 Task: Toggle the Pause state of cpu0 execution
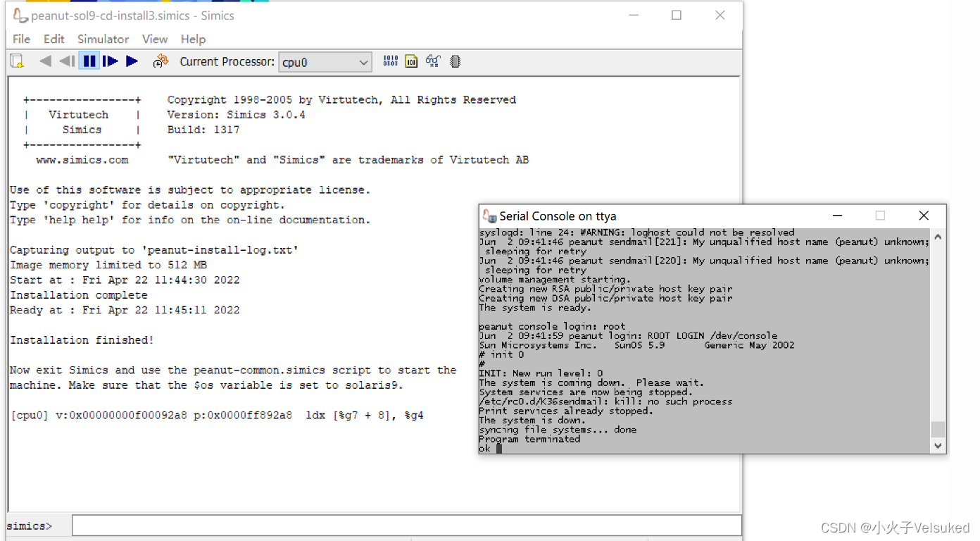pyautogui.click(x=89, y=61)
